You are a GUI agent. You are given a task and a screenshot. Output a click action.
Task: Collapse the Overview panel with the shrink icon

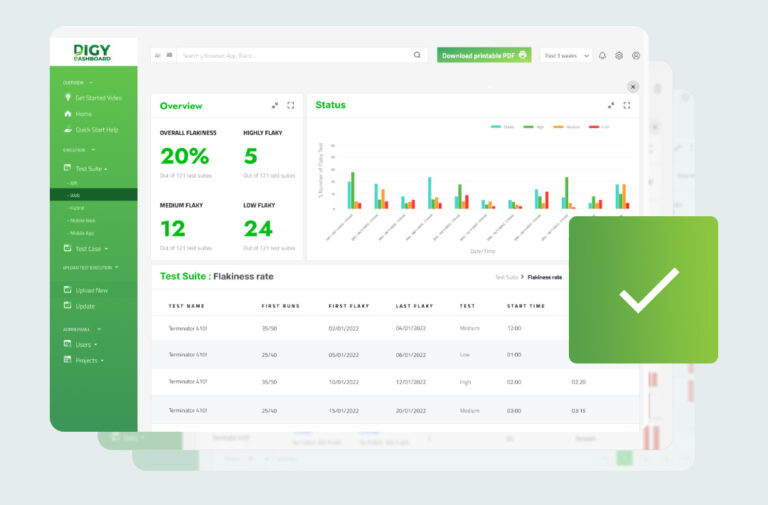pos(275,105)
